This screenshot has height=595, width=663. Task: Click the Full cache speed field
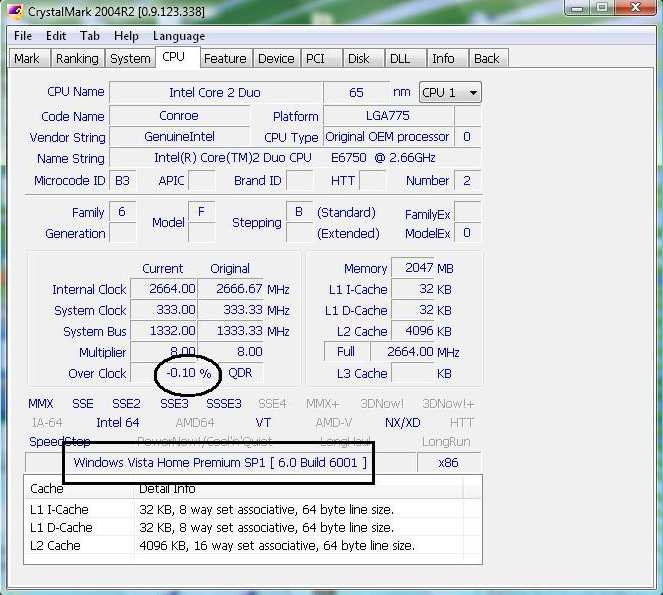[x=346, y=351]
